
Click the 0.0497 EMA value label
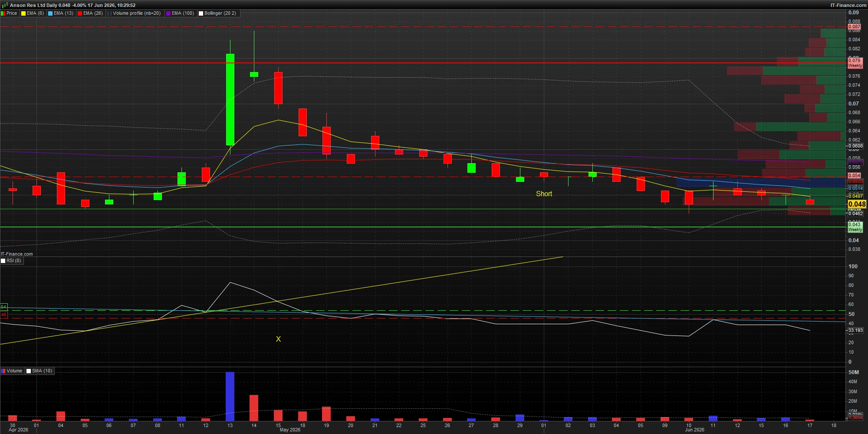click(x=855, y=196)
